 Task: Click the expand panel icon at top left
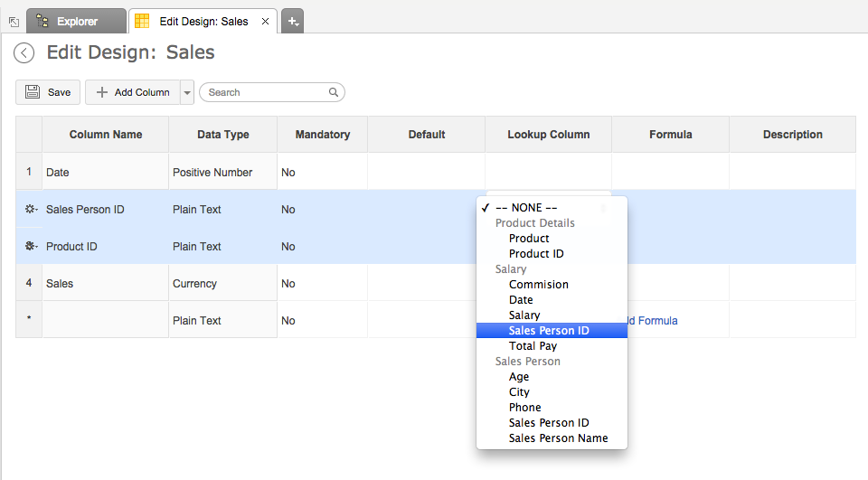tap(13, 22)
